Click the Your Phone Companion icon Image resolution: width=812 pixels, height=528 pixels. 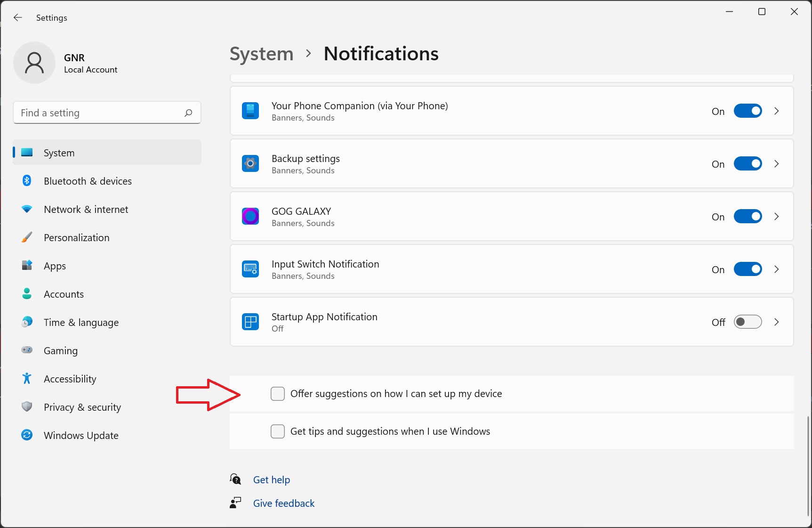(x=250, y=111)
